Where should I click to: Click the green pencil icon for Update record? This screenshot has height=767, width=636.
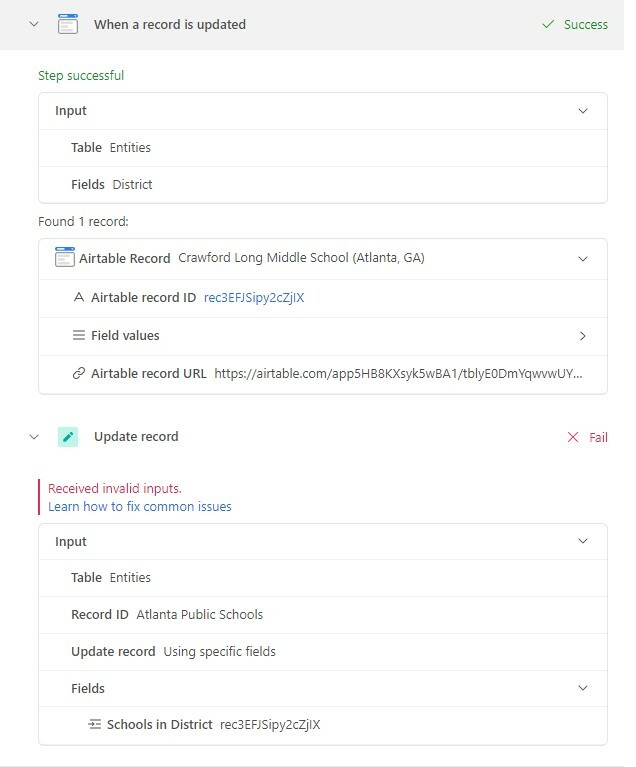(x=68, y=437)
